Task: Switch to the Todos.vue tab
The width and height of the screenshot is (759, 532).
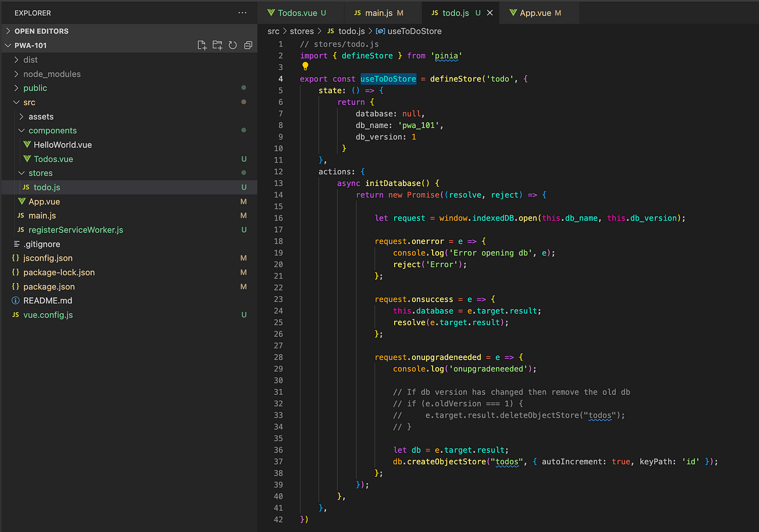Action: tap(297, 13)
